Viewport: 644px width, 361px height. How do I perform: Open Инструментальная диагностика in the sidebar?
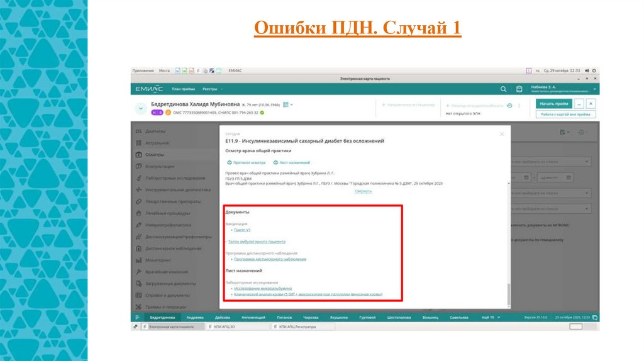(x=177, y=190)
